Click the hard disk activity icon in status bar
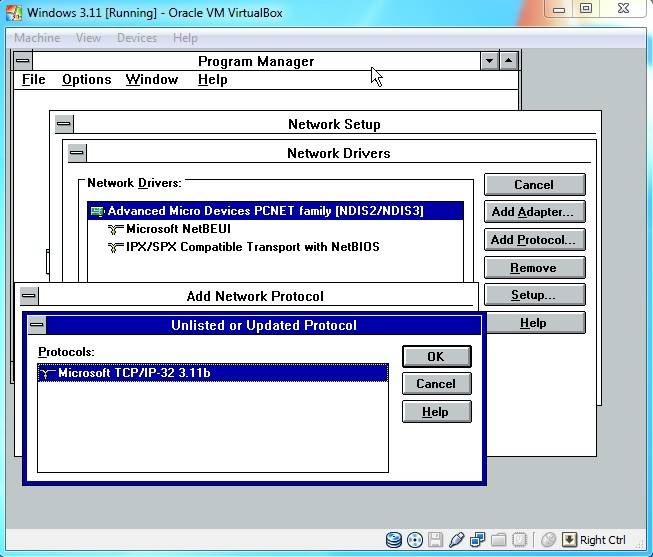 (394, 541)
